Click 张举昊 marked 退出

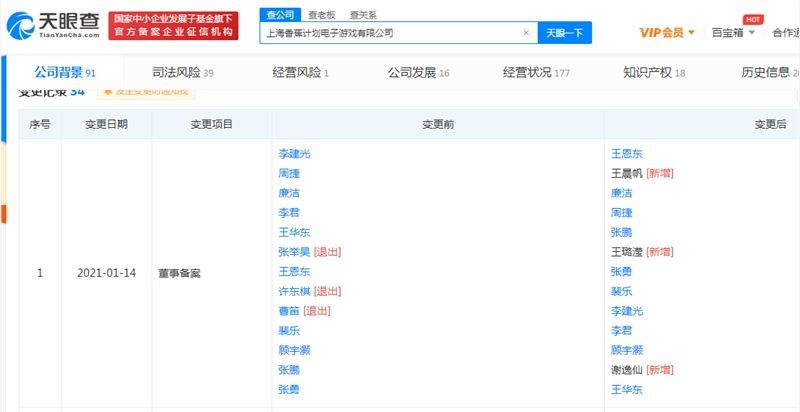tap(294, 252)
